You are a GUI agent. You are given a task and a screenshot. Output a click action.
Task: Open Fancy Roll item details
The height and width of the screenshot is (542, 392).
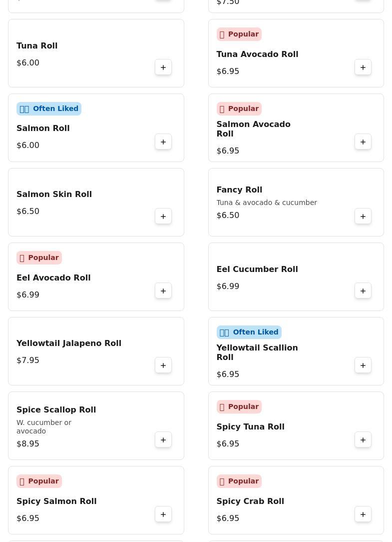coord(239,190)
